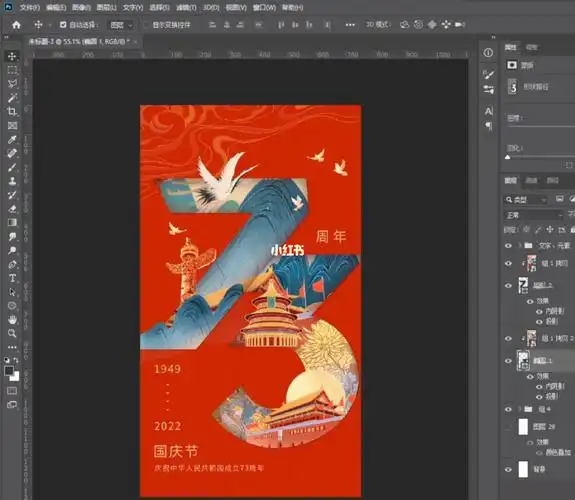Select the Healing Brush tool

click(x=12, y=153)
